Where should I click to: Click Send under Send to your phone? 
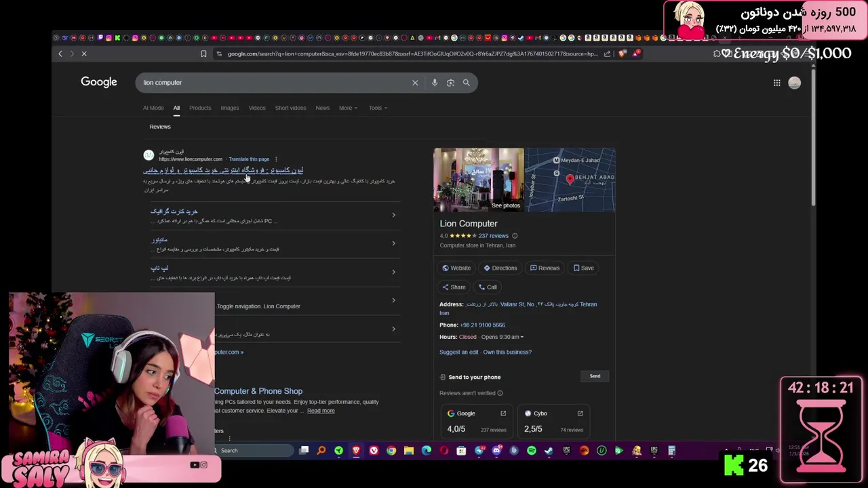click(x=595, y=376)
